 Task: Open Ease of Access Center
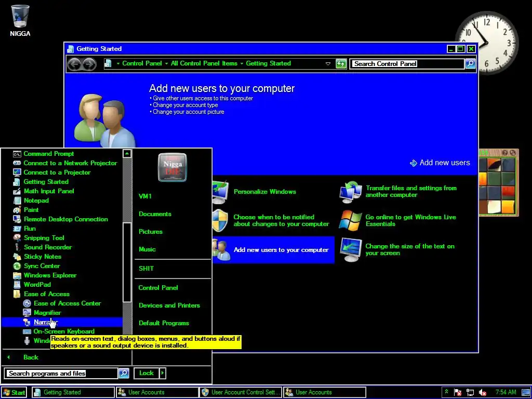[62, 303]
